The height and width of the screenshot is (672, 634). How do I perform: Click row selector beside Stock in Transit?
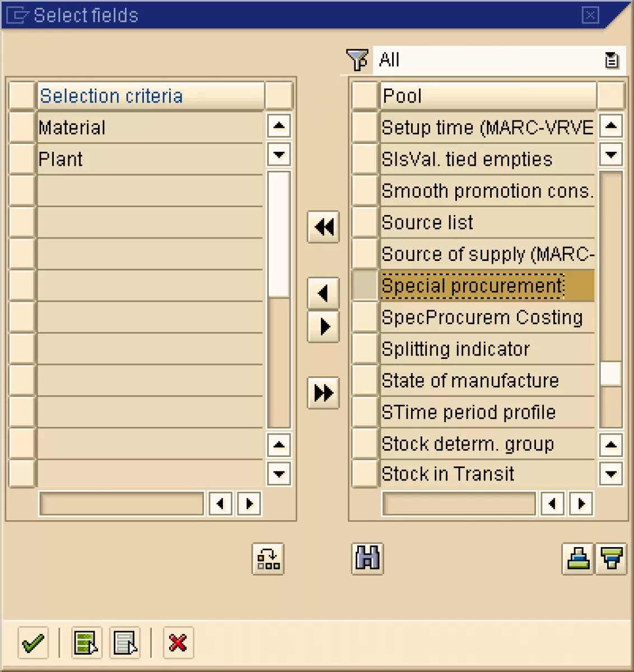[x=365, y=474]
